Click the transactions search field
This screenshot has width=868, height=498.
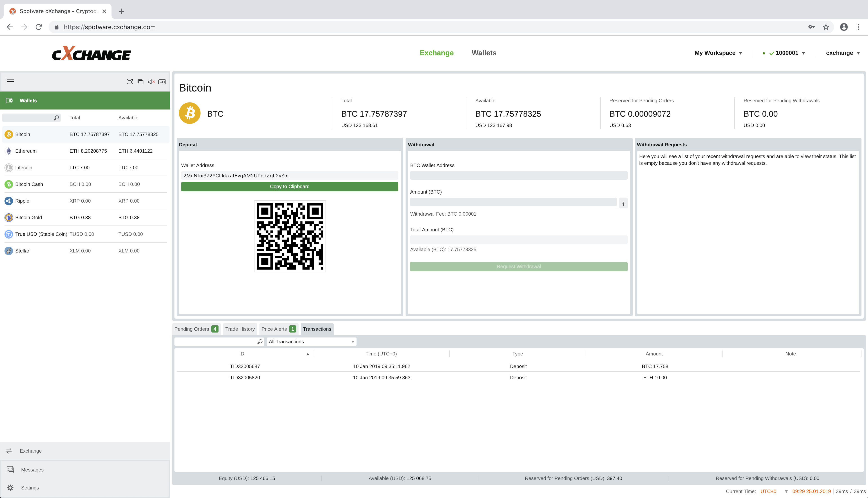point(219,342)
